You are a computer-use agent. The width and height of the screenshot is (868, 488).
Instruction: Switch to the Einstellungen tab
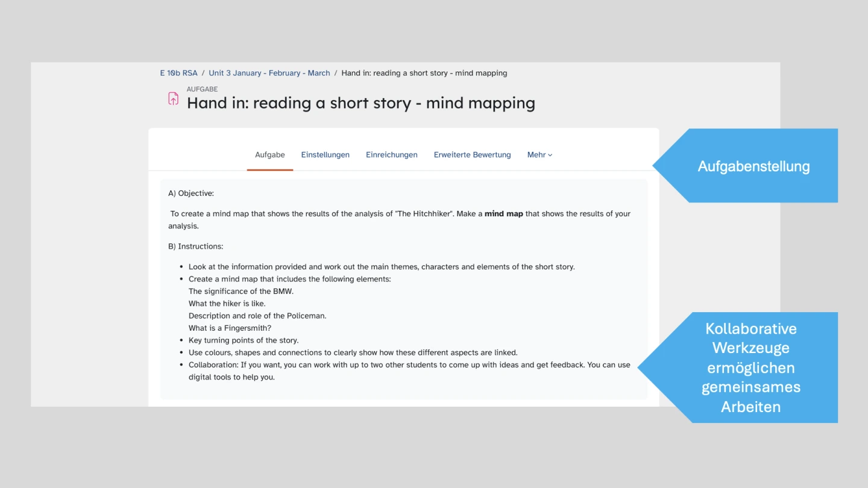tap(325, 155)
